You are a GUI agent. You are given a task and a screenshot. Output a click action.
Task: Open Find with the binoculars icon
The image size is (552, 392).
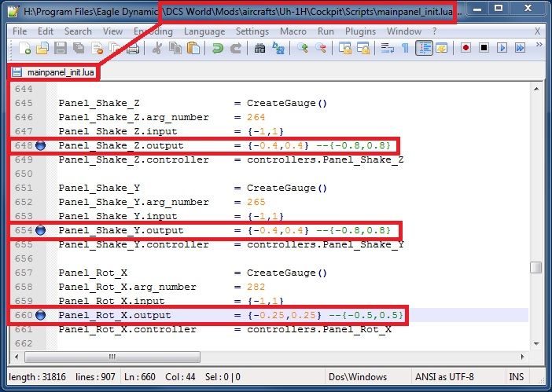pyautogui.click(x=259, y=48)
